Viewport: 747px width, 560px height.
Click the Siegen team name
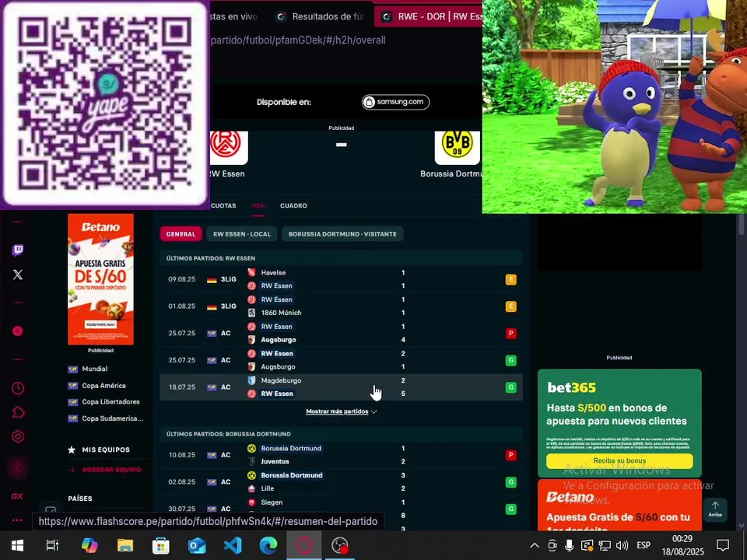point(272,502)
